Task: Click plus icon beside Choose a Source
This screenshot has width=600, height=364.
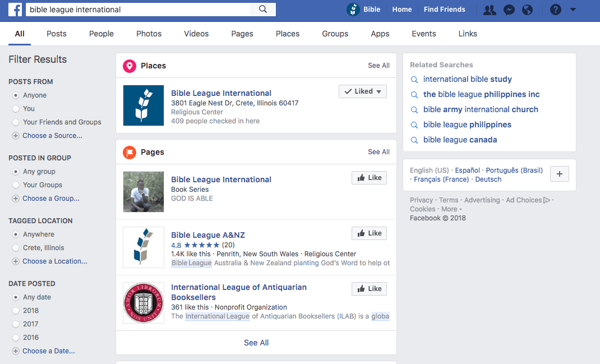Action: (x=16, y=136)
